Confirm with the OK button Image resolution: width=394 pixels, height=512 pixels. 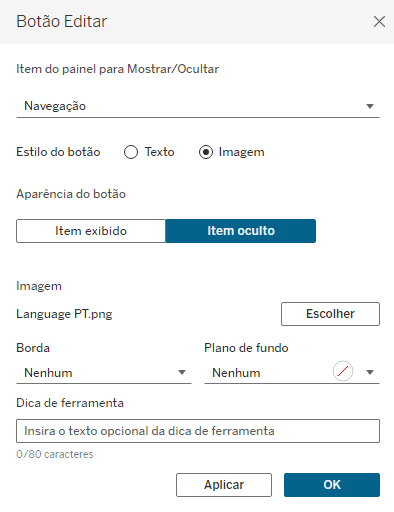[332, 485]
